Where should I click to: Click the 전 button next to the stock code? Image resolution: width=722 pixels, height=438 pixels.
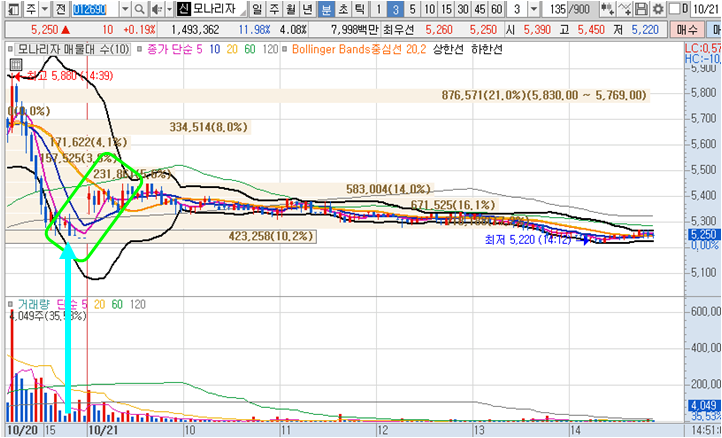61,9
